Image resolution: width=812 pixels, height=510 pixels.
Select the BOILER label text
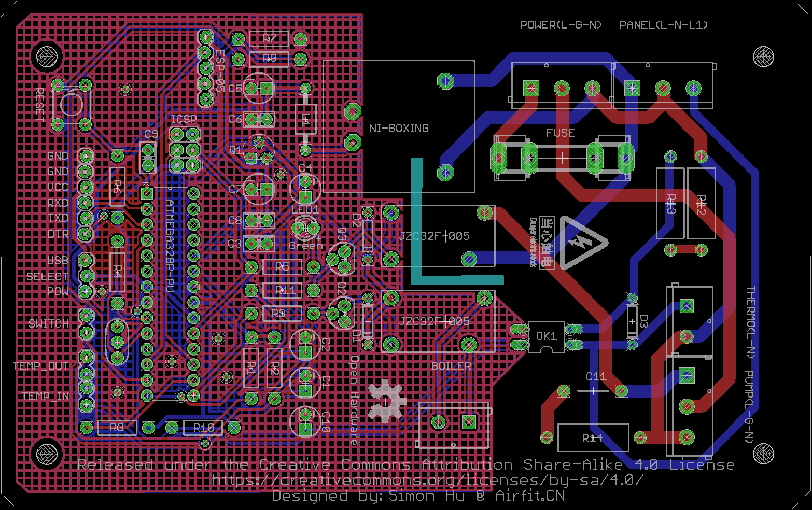coord(451,366)
